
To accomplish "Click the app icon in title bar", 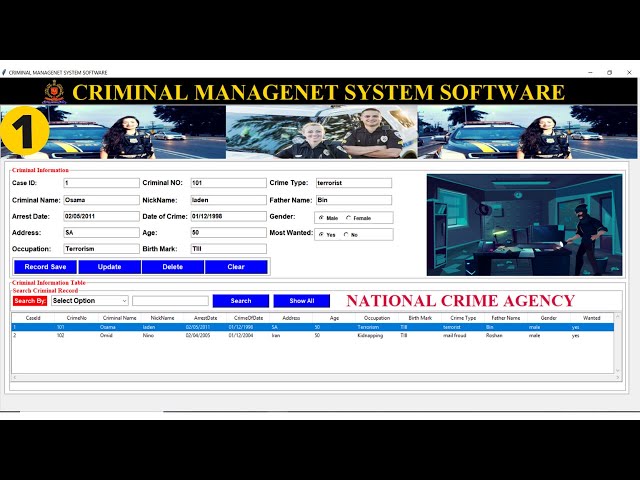I will 4,73.
